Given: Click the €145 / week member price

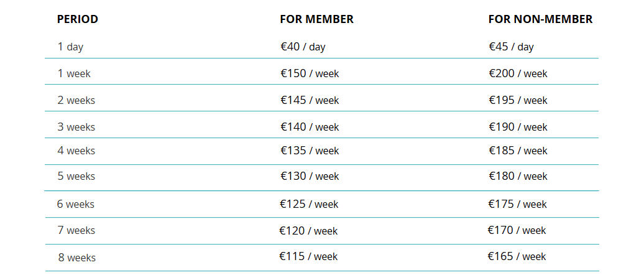Looking at the screenshot, I should [x=310, y=100].
